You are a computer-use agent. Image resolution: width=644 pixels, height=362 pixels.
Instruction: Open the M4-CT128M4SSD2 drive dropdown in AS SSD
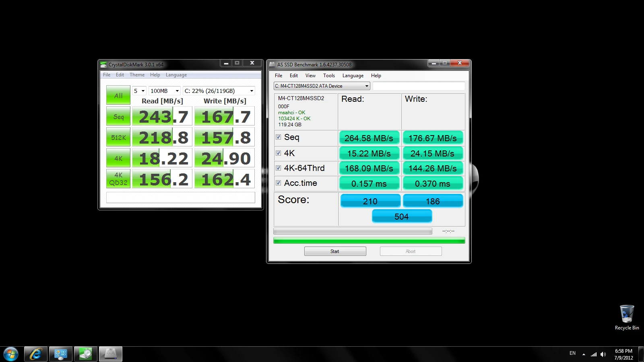click(322, 86)
